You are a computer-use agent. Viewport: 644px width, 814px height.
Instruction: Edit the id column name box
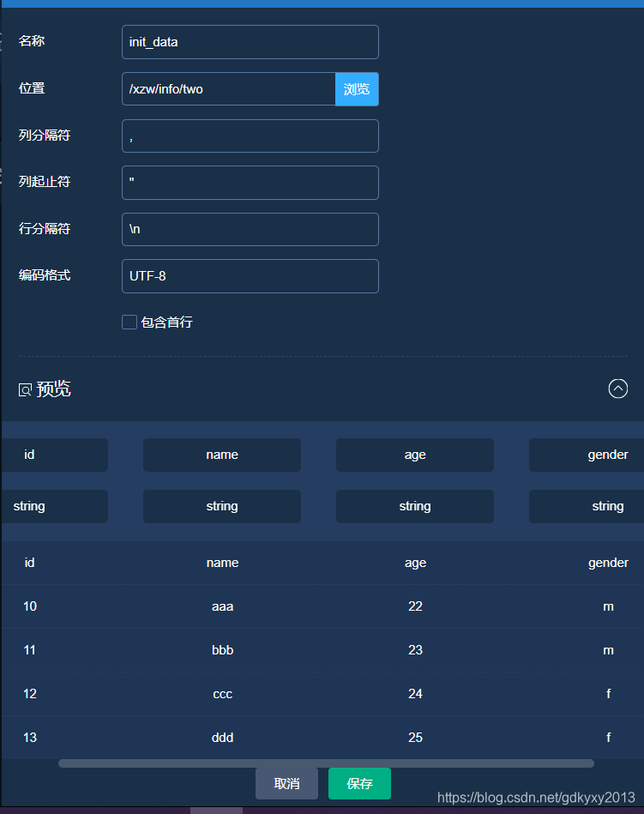click(55, 455)
